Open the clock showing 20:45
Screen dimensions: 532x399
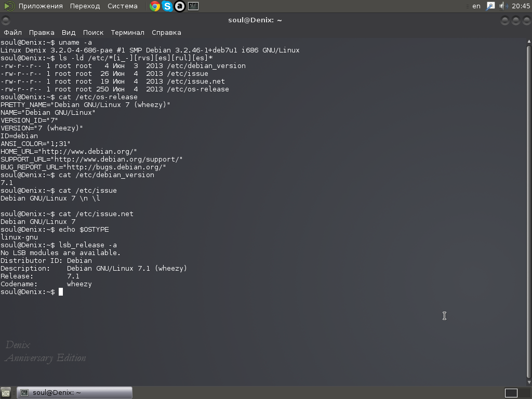521,6
